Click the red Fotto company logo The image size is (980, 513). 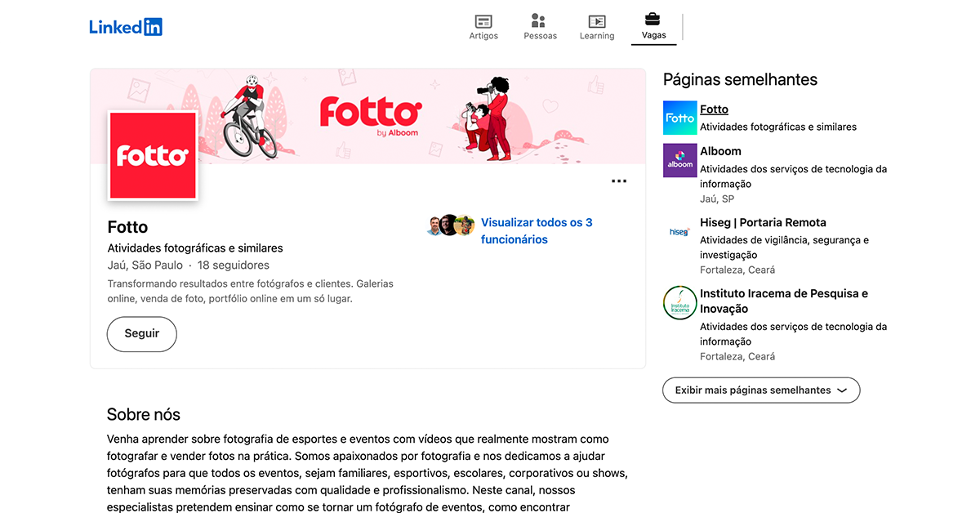[153, 155]
